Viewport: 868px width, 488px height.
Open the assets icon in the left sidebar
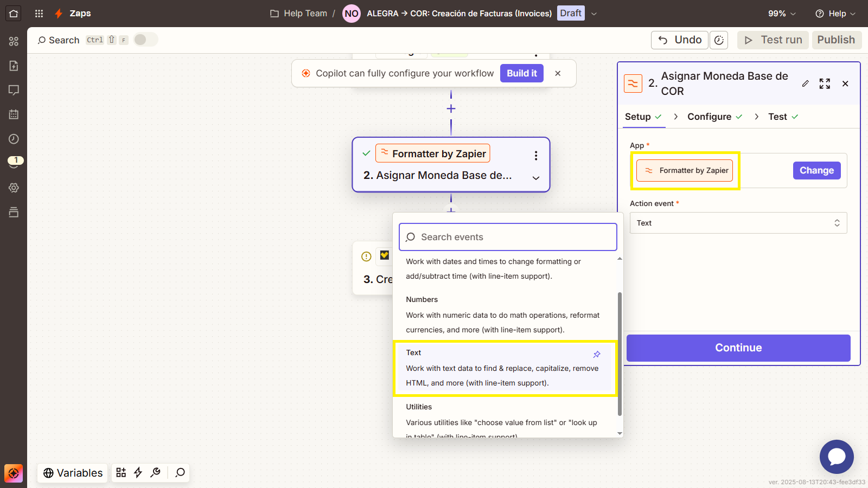pyautogui.click(x=14, y=41)
